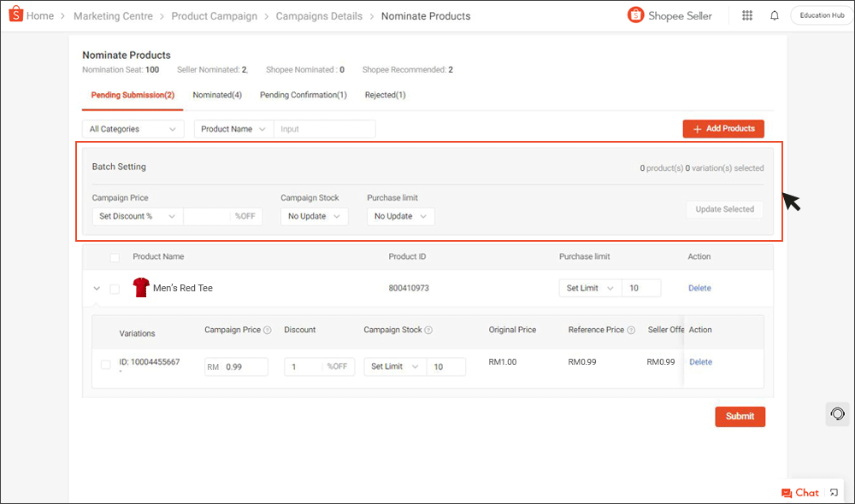Open the Campaign Stock No Update dropdown

pos(315,216)
